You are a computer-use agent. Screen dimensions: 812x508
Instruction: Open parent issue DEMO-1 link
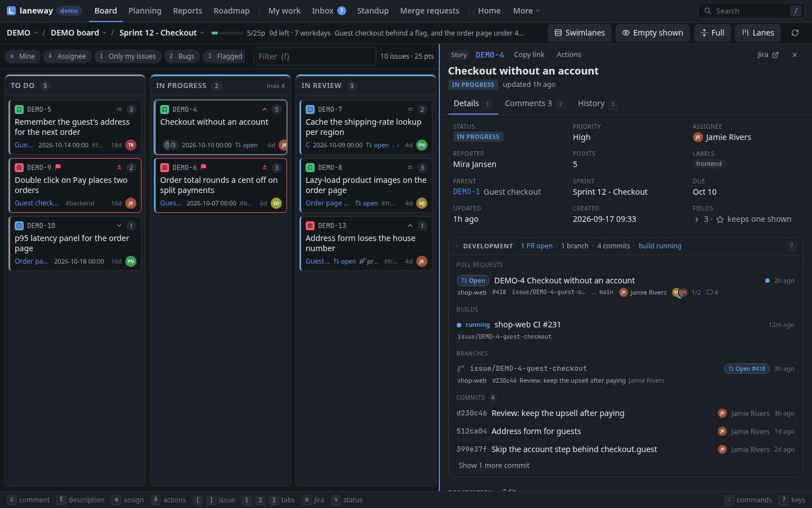pos(467,192)
